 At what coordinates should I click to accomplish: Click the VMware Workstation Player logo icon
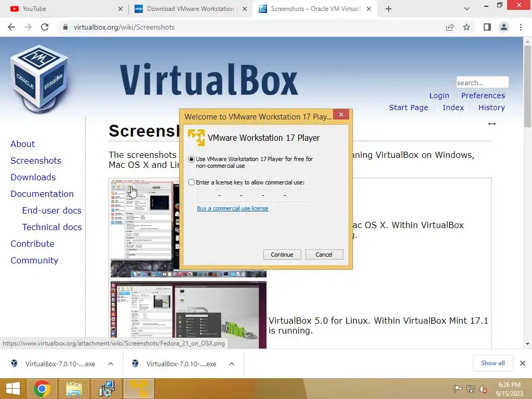click(x=196, y=137)
